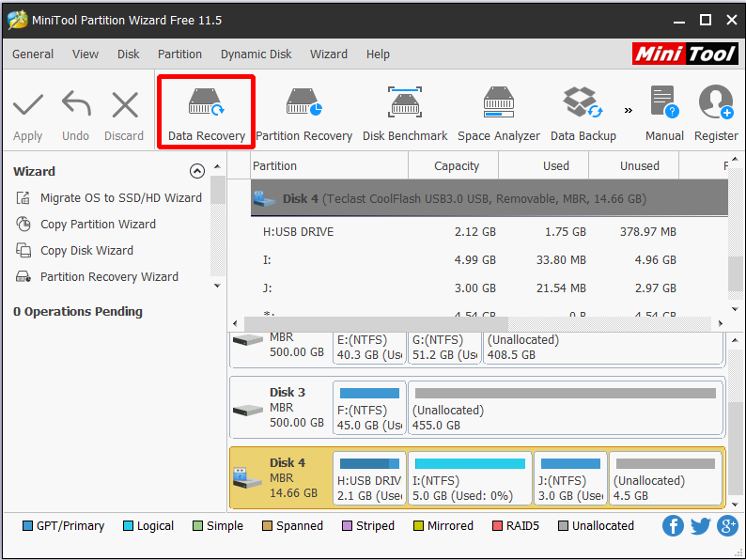Open Copy Partition Wizard link
Viewport: 746px width, 560px height.
98,224
